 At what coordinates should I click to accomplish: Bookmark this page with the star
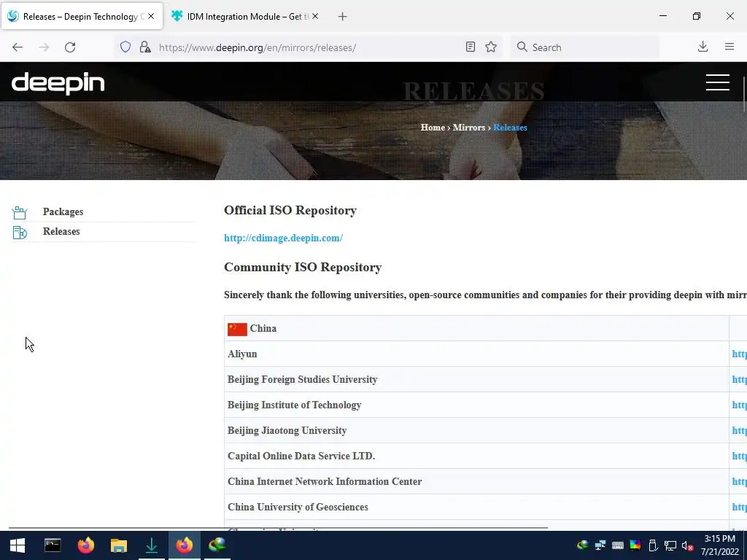coord(491,47)
